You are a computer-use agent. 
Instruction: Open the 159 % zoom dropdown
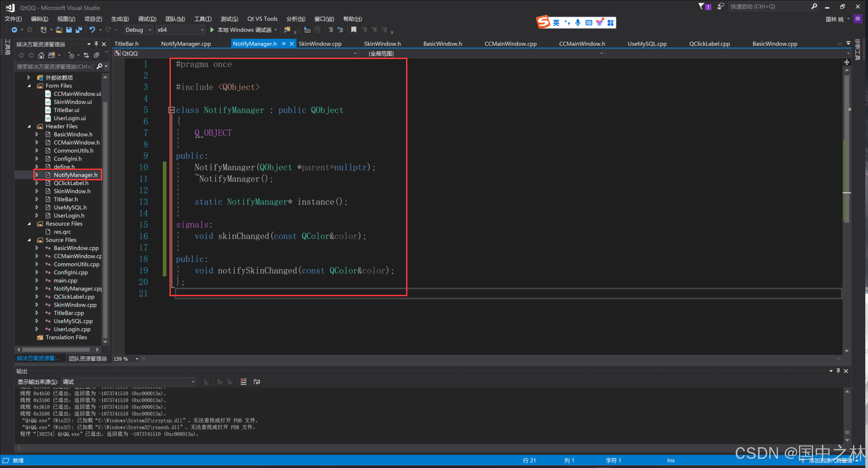pos(127,359)
